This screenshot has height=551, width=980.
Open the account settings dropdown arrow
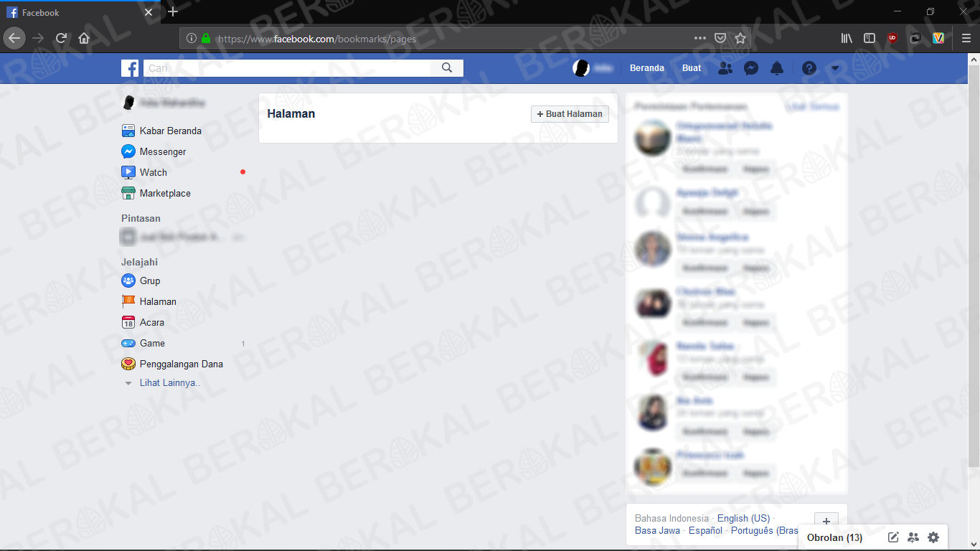[x=834, y=68]
